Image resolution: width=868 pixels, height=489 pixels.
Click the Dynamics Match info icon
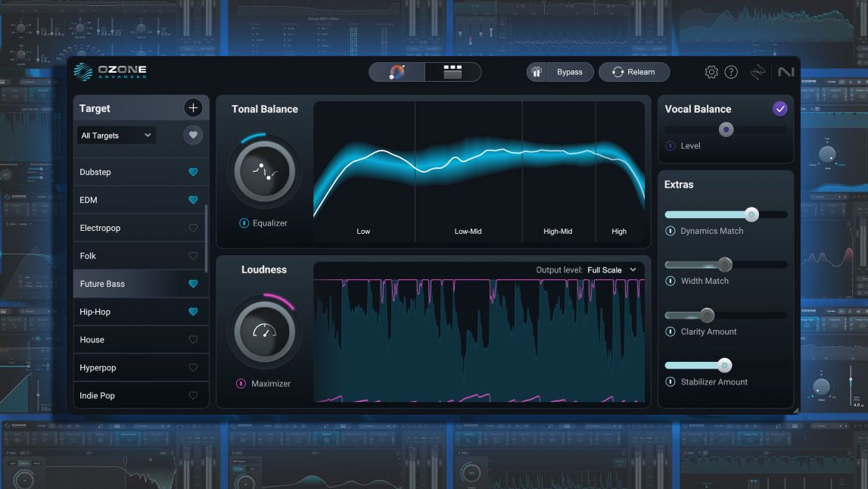(670, 231)
